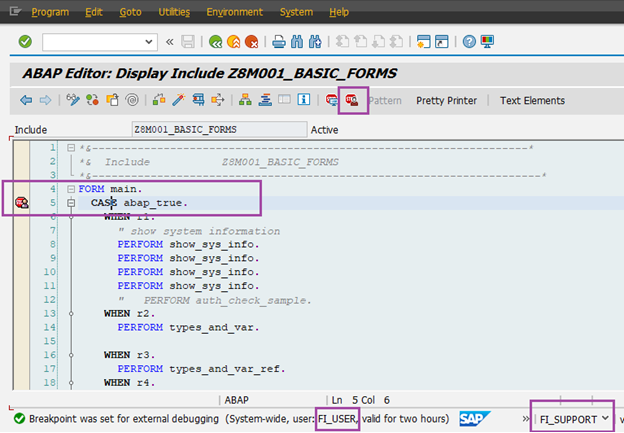Viewport: 624px width, 433px height.
Task: Toggle Display/Change with the glasses-pencil icon
Action: tap(73, 100)
